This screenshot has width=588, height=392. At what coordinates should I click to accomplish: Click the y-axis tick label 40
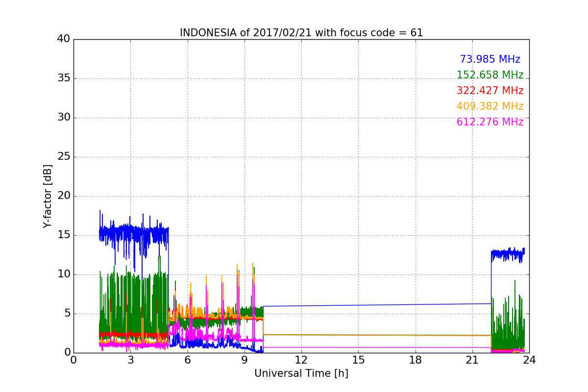click(63, 39)
